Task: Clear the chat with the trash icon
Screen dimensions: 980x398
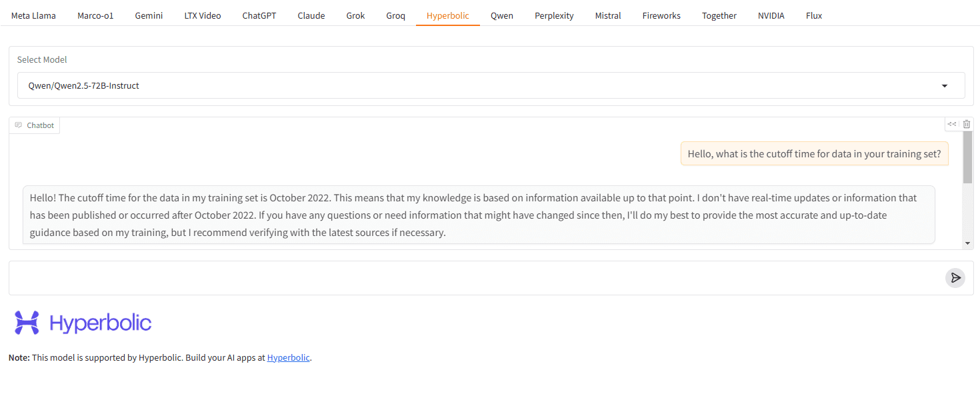Action: pos(967,124)
